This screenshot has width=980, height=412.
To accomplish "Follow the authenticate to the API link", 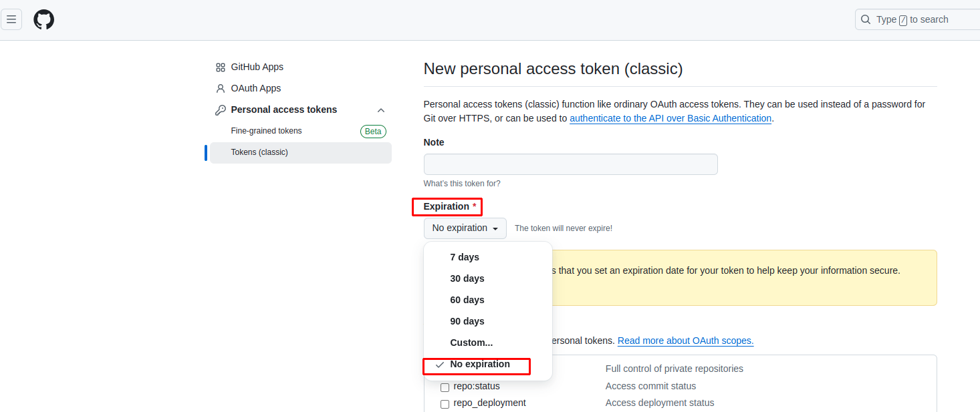I will [x=670, y=118].
